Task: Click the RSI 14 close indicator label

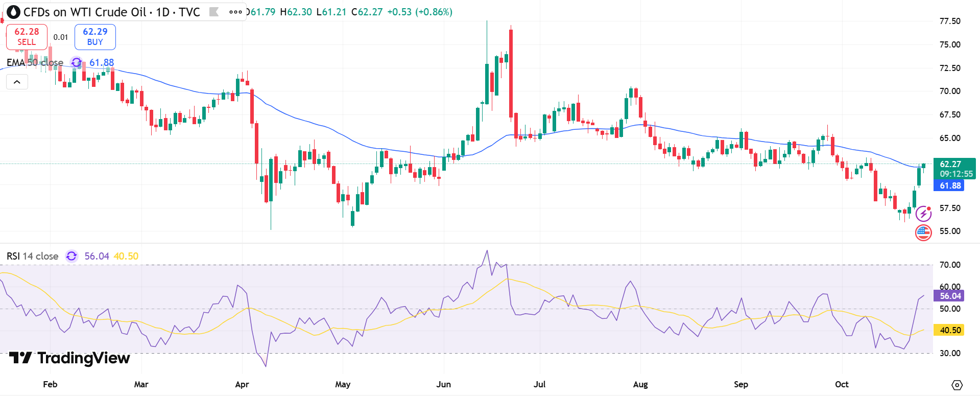Action: pyautogui.click(x=32, y=256)
